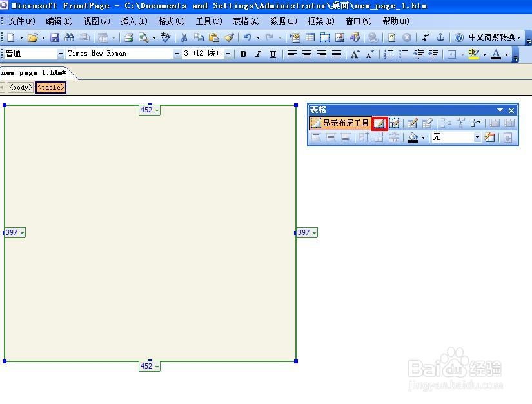The width and height of the screenshot is (532, 404).
Task: Open the paragraph style 普通 dropdown
Action: [61, 54]
